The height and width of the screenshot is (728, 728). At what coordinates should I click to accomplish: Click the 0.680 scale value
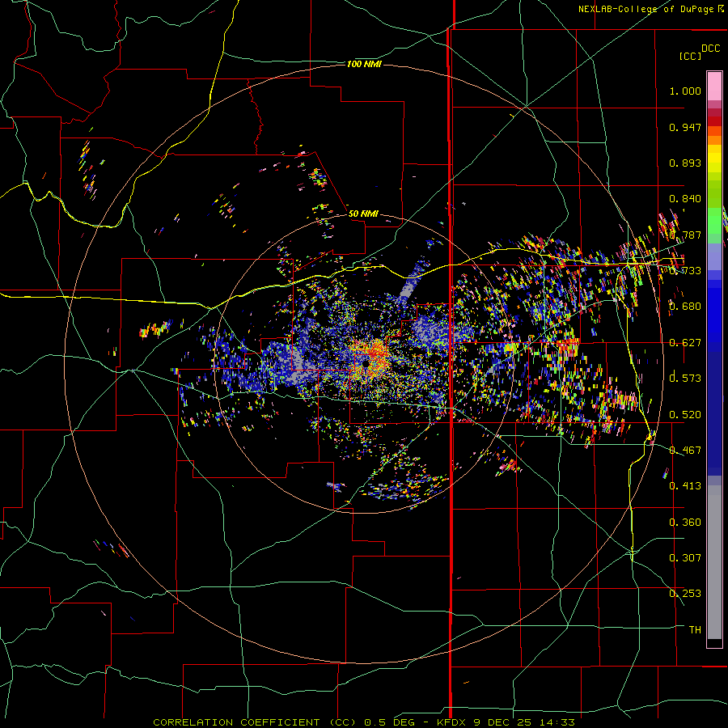click(x=685, y=307)
